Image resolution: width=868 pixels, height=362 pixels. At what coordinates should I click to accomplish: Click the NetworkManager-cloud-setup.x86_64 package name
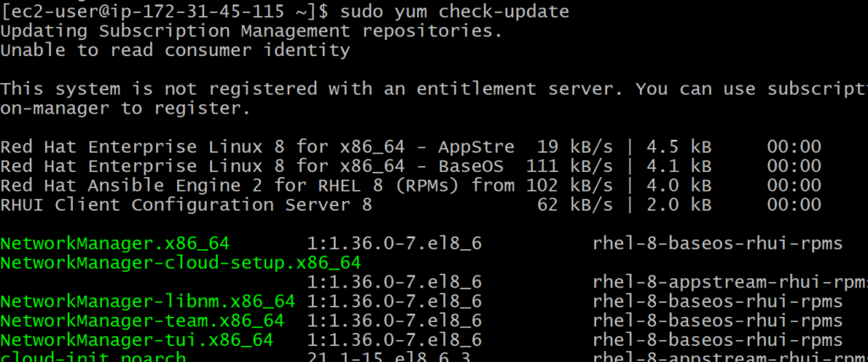pos(181,263)
